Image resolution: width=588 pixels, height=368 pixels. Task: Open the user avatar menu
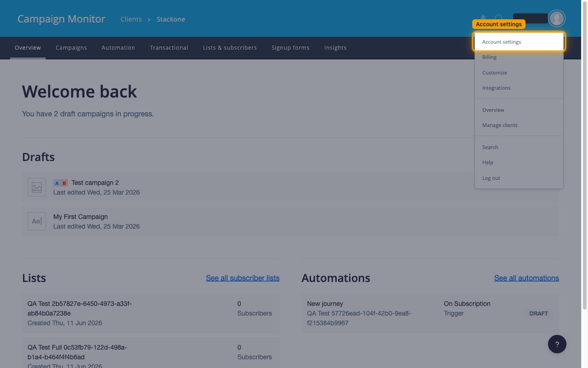557,18
